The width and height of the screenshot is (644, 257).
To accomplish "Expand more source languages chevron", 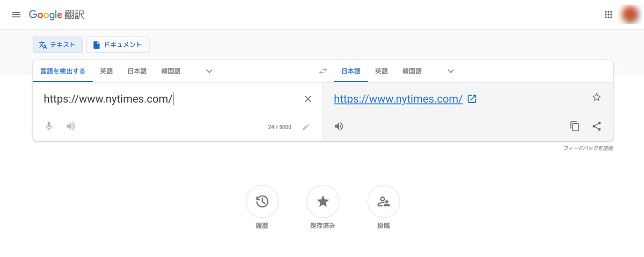I will (x=209, y=71).
